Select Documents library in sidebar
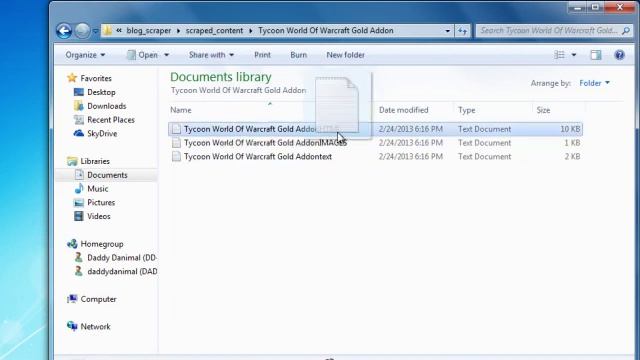This screenshot has height=360, width=640. pyautogui.click(x=107, y=175)
